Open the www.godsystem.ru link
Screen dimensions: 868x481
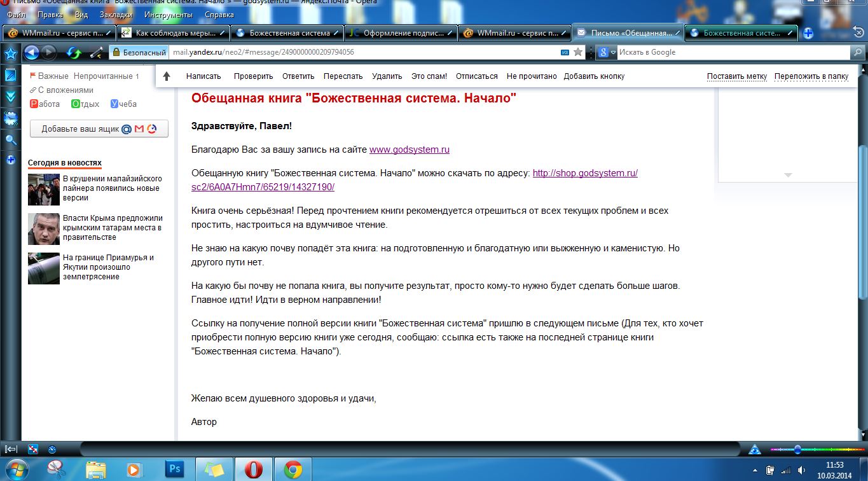[410, 150]
